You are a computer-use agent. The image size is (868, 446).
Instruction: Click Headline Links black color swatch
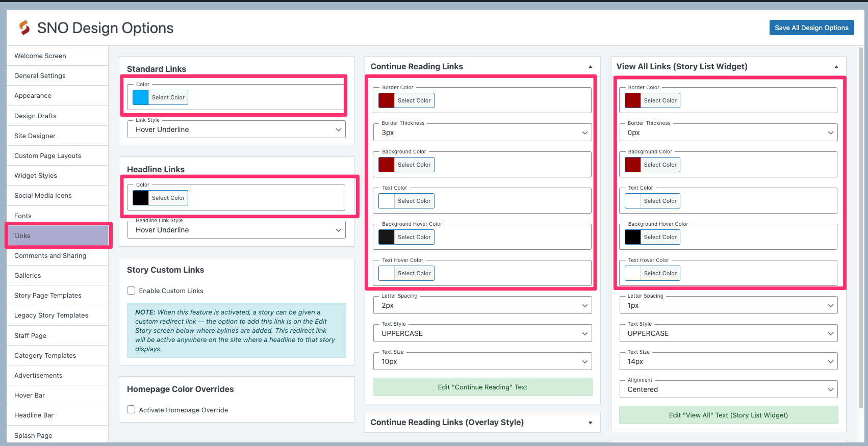(141, 198)
